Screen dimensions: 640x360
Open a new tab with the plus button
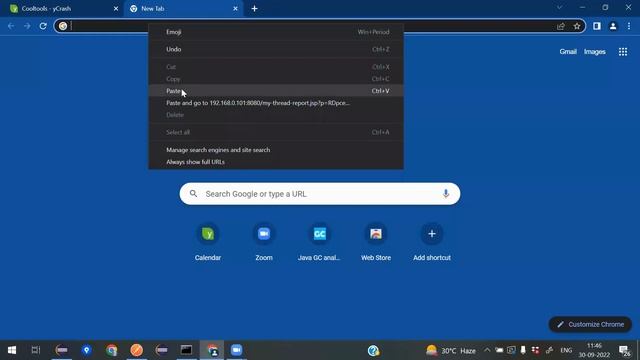[254, 9]
